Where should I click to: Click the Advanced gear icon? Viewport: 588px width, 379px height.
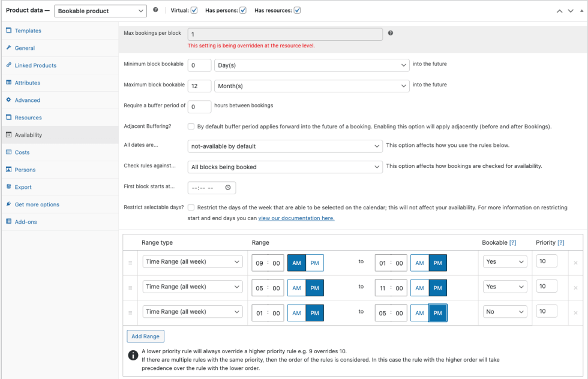(8, 100)
